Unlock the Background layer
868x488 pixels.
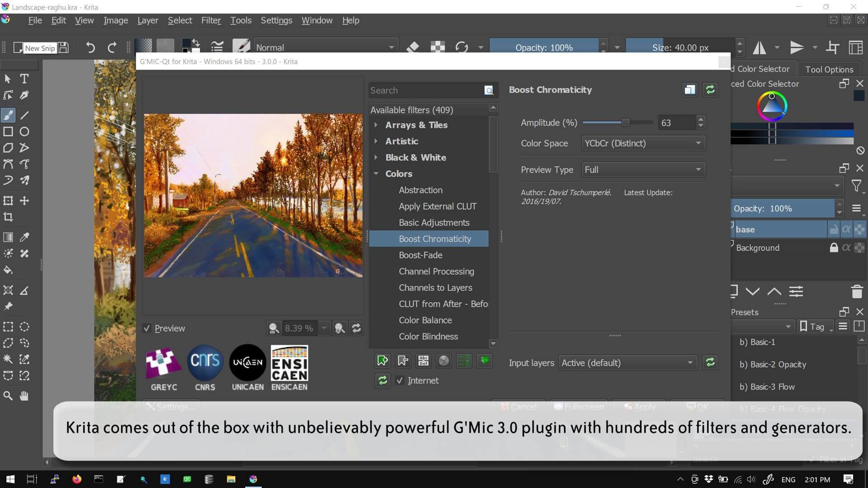click(x=833, y=247)
